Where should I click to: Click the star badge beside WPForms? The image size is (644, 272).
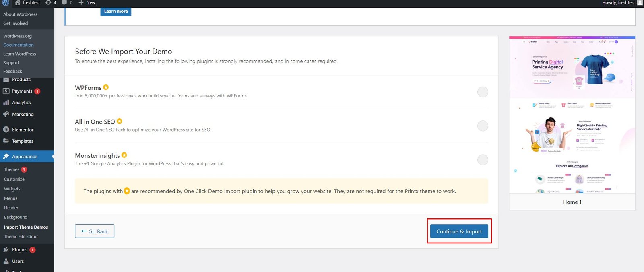[x=106, y=87]
